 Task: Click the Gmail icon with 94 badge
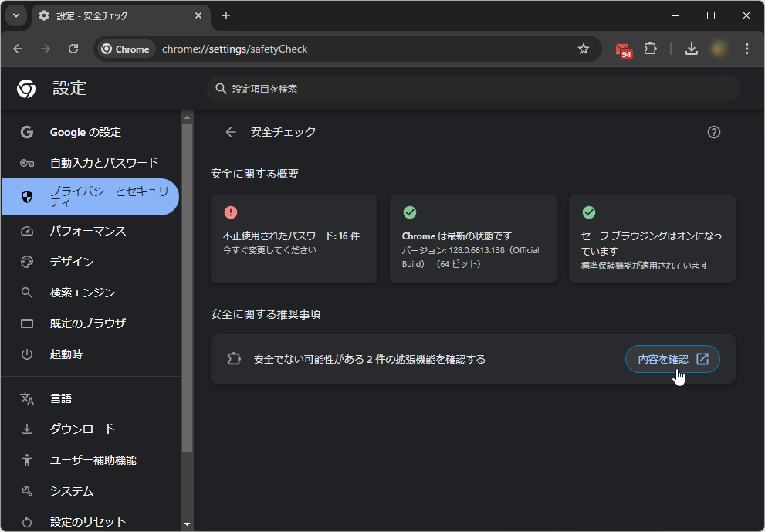pos(623,48)
